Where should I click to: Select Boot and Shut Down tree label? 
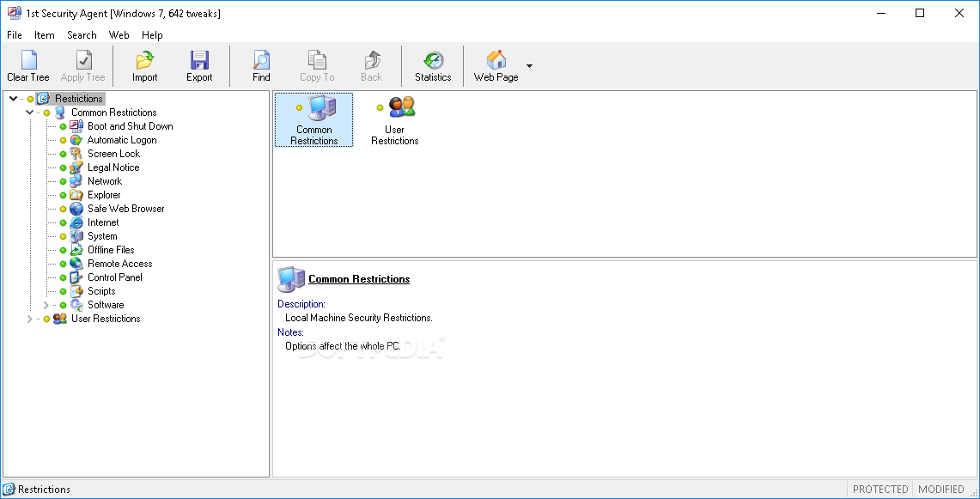130,126
